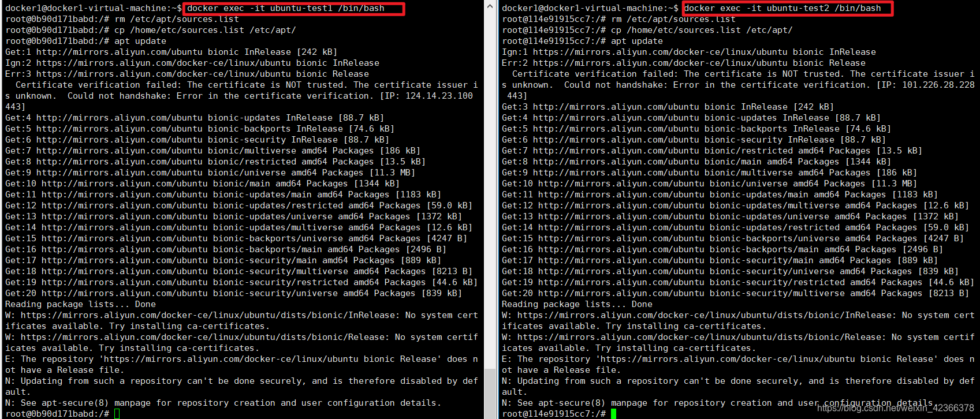Click Get:14 bionic-updates/multiverse line, left terminal

(239, 227)
